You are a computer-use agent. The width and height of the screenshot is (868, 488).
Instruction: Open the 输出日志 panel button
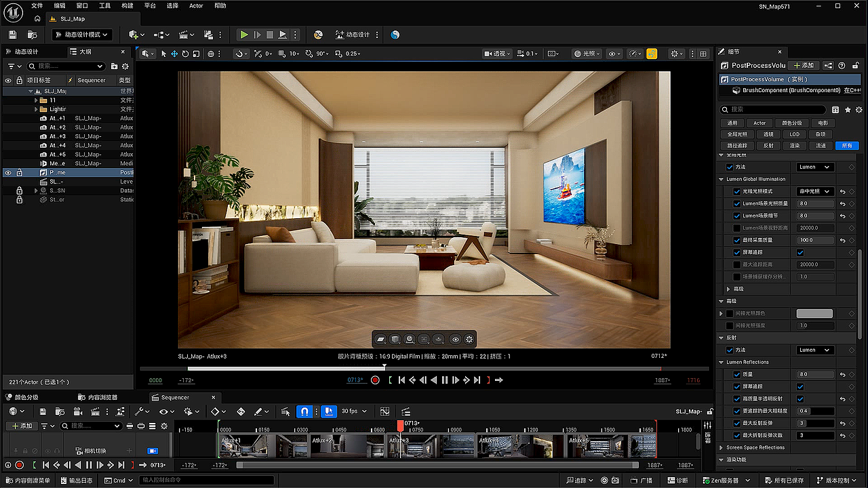78,481
